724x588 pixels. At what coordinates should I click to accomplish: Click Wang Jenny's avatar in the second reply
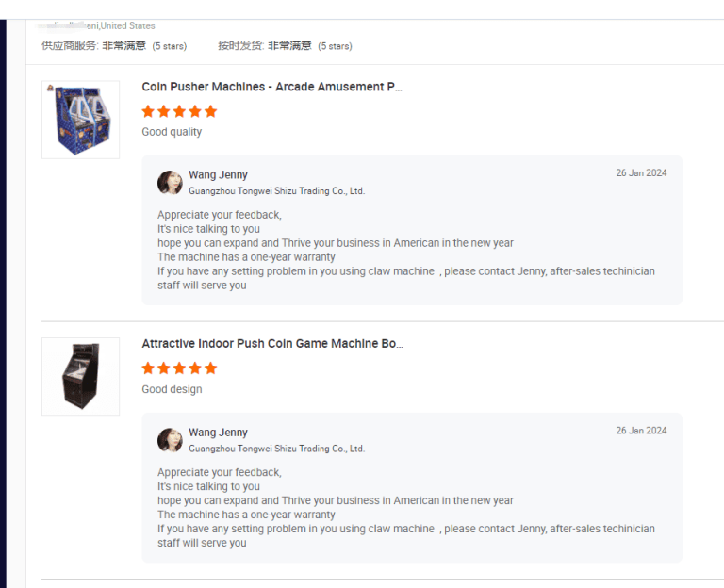(x=171, y=440)
